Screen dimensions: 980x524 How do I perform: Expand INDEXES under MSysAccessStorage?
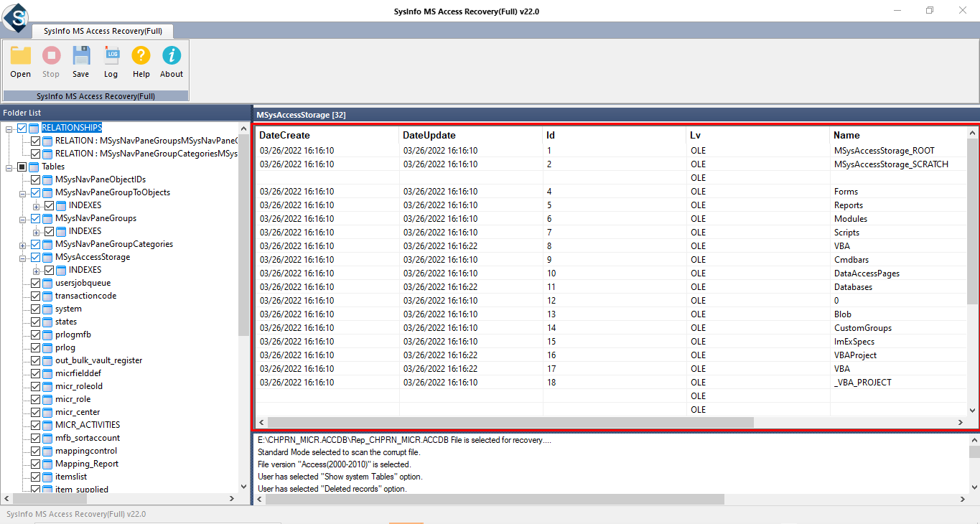tap(36, 271)
